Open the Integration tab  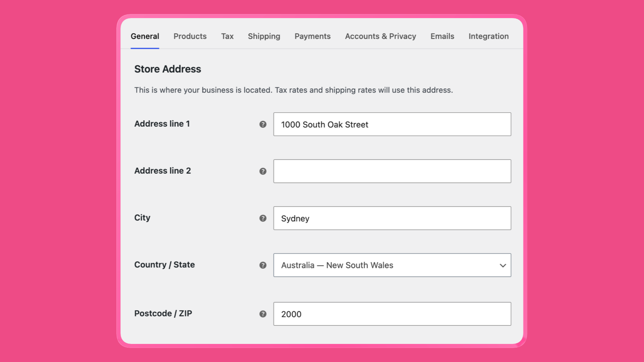click(488, 36)
